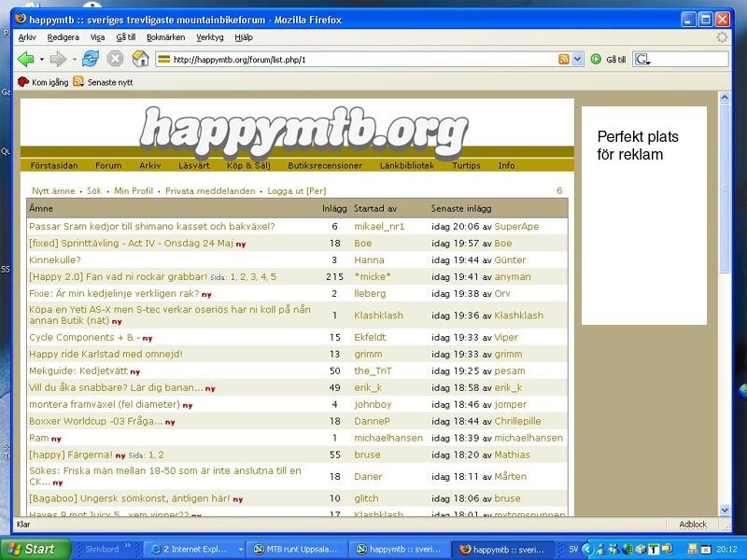Open Privata meddelanden link

(x=210, y=191)
